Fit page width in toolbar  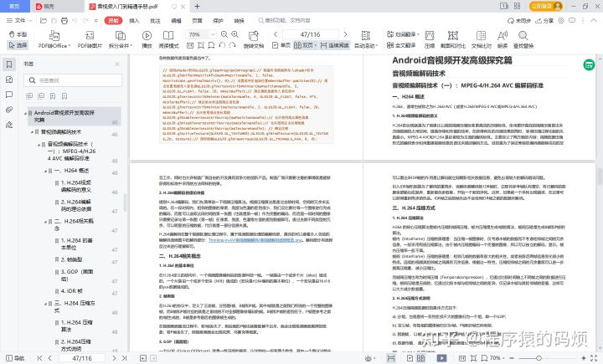point(211,45)
